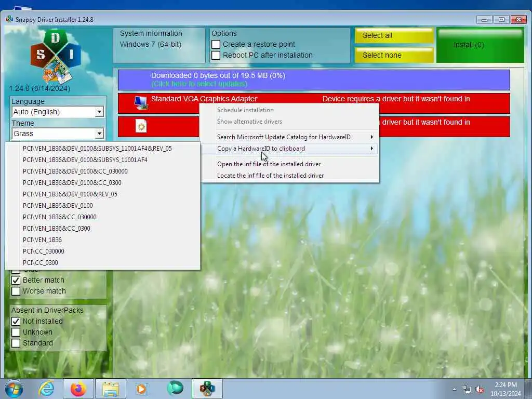Click the Windows 7 (64-bit) system information
Screen dimensions: 532x399
click(150, 45)
